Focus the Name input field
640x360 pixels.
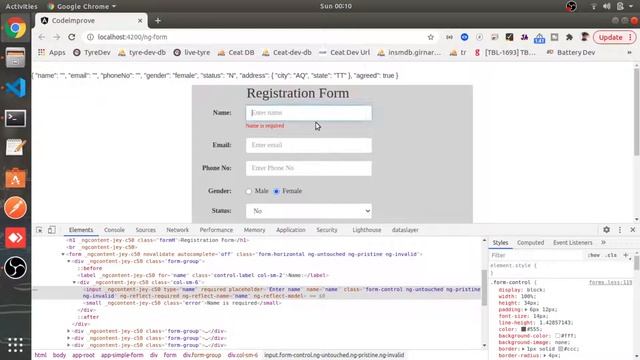coord(309,113)
